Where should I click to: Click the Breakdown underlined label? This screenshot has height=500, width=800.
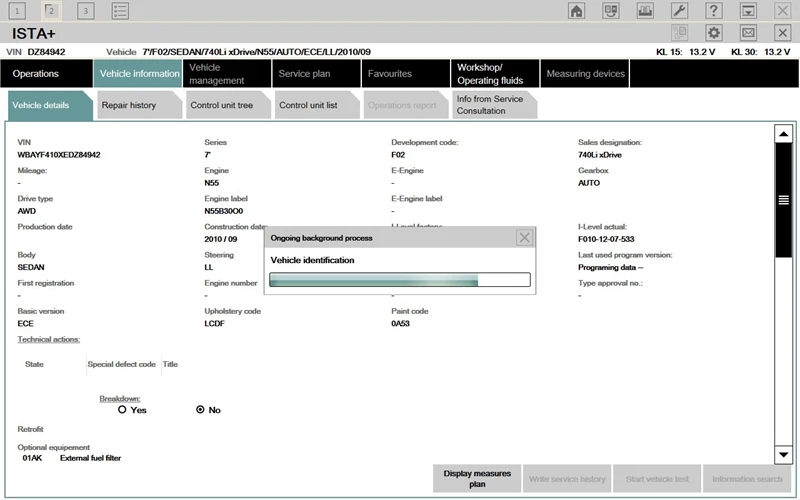120,398
